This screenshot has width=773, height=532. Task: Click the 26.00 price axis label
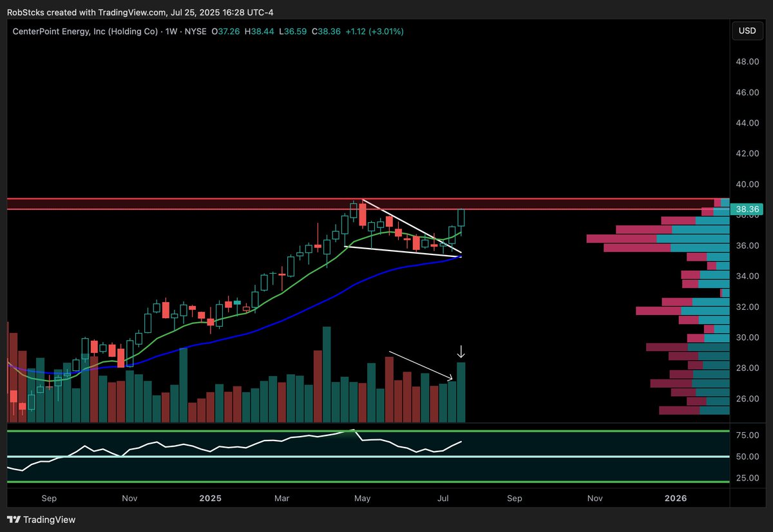coord(747,399)
